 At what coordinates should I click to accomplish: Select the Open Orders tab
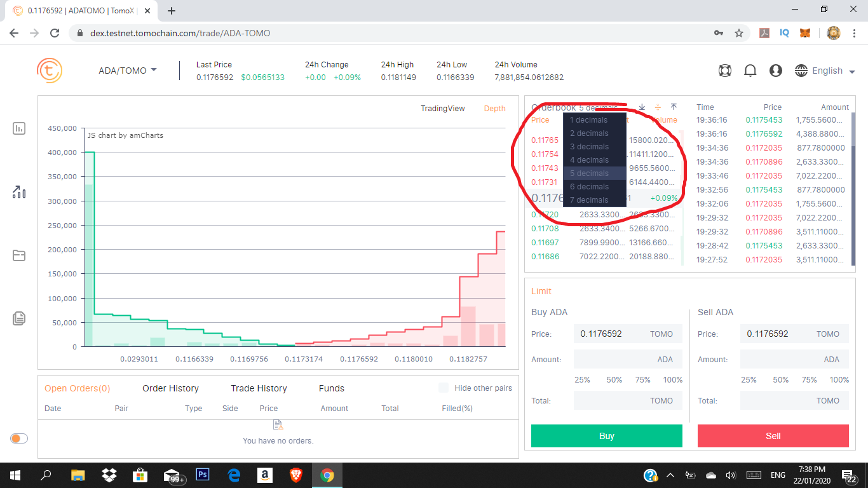pos(78,388)
